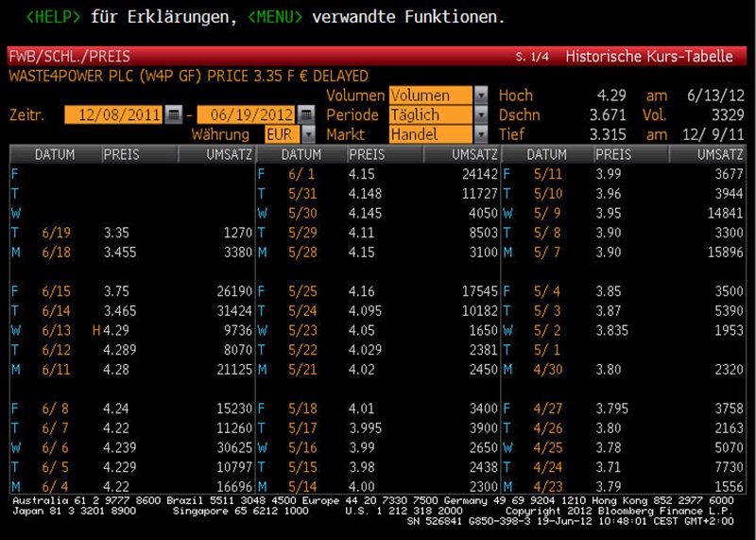This screenshot has width=756, height=540.
Task: Click the end date field 06/19/2012
Action: pos(243,115)
